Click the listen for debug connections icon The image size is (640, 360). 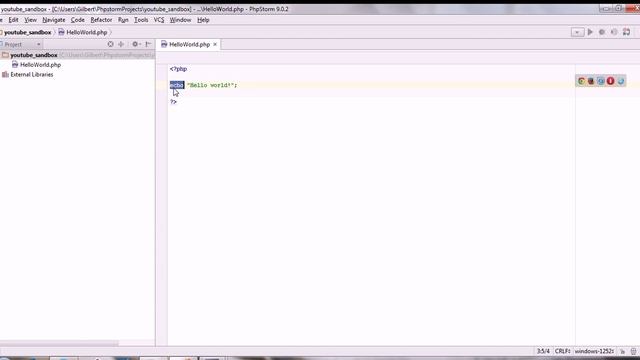tap(627, 32)
